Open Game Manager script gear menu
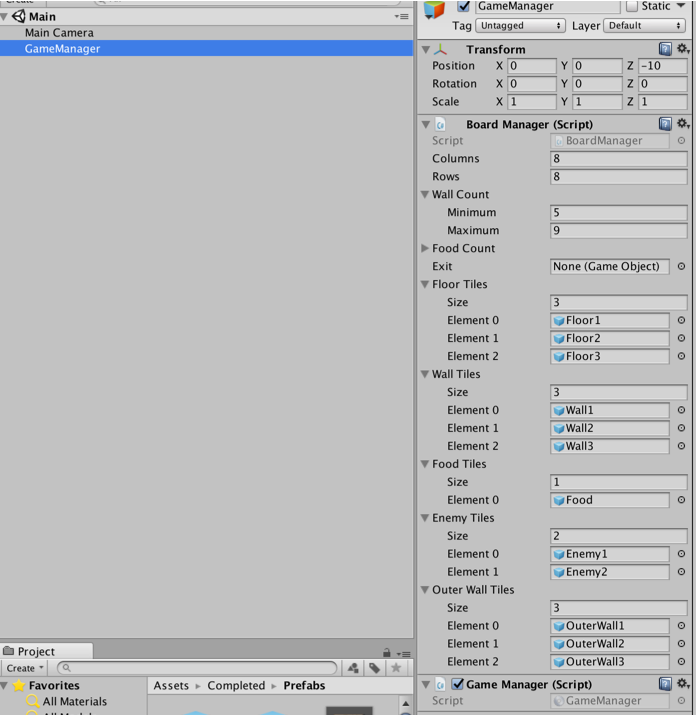 [x=682, y=684]
